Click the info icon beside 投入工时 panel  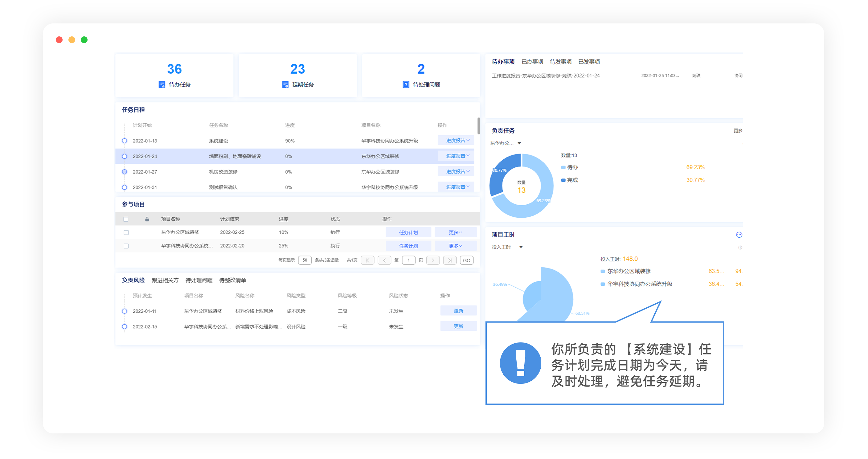pyautogui.click(x=740, y=247)
